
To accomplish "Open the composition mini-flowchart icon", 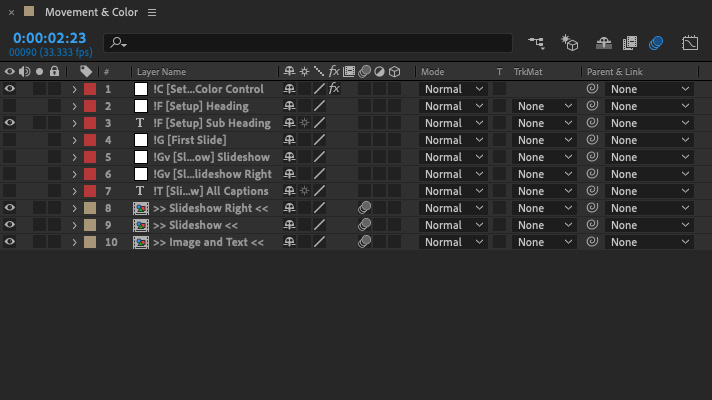I will [536, 43].
